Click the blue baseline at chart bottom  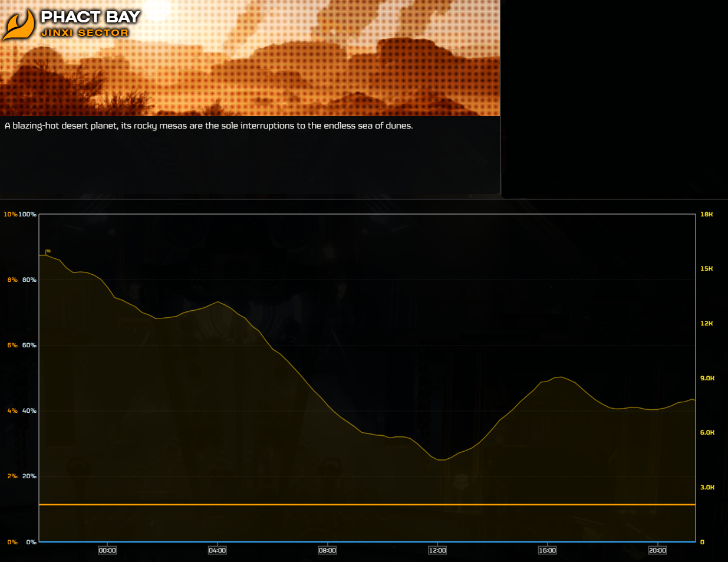point(367,541)
